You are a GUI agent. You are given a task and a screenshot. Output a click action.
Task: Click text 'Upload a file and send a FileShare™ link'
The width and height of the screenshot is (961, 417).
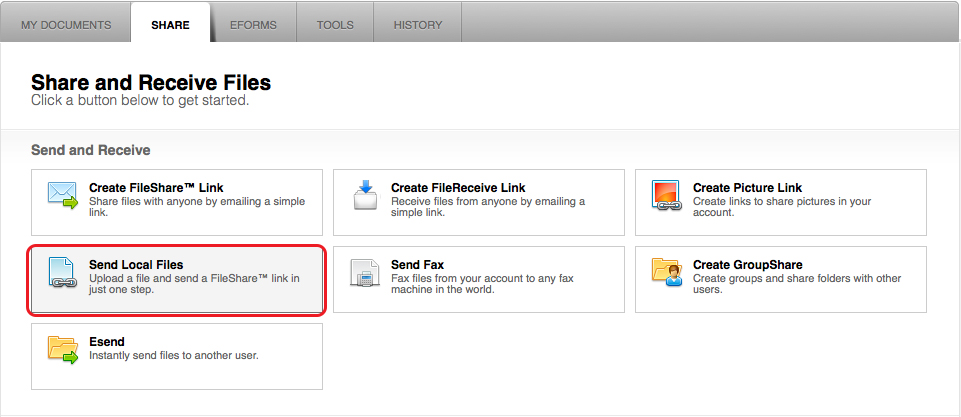coord(189,278)
